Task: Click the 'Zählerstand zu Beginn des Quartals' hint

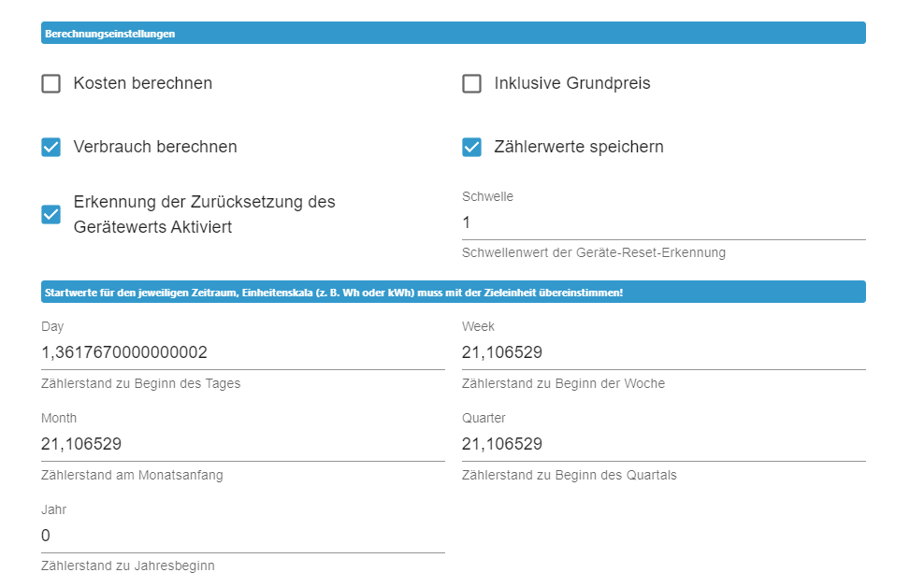Action: (x=569, y=475)
